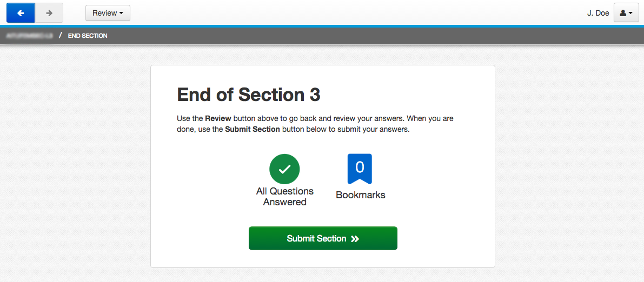Click the blue bookmark icon showing 0
The height and width of the screenshot is (282, 644).
tap(360, 169)
